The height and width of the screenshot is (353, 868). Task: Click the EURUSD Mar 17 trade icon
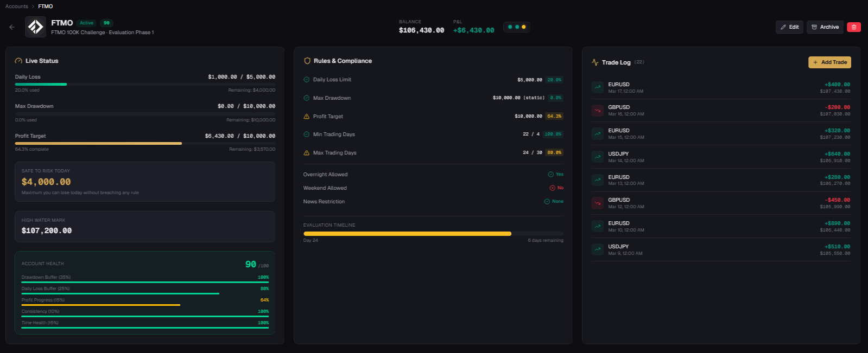point(598,87)
